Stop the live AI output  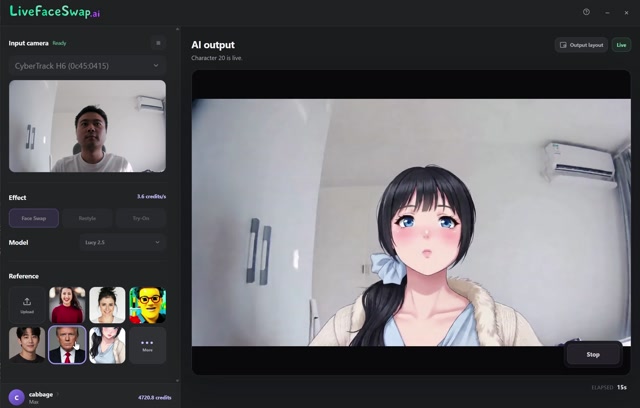pos(593,355)
